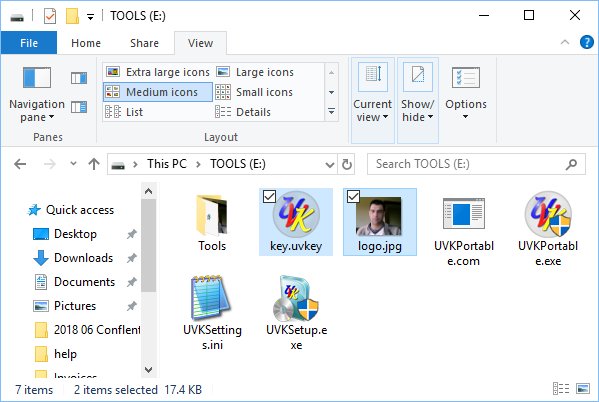Viewport: 599px width, 402px height.
Task: Expand the layout gallery more button
Action: coord(332,112)
